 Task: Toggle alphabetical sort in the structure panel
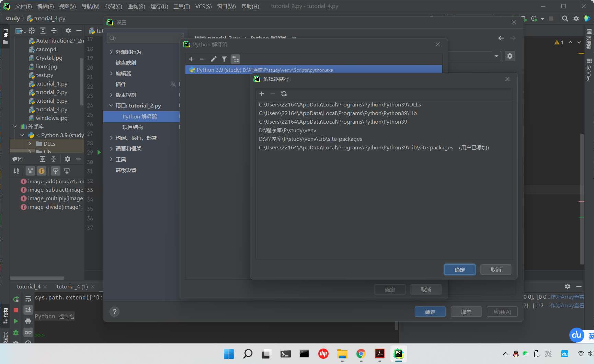(16, 171)
